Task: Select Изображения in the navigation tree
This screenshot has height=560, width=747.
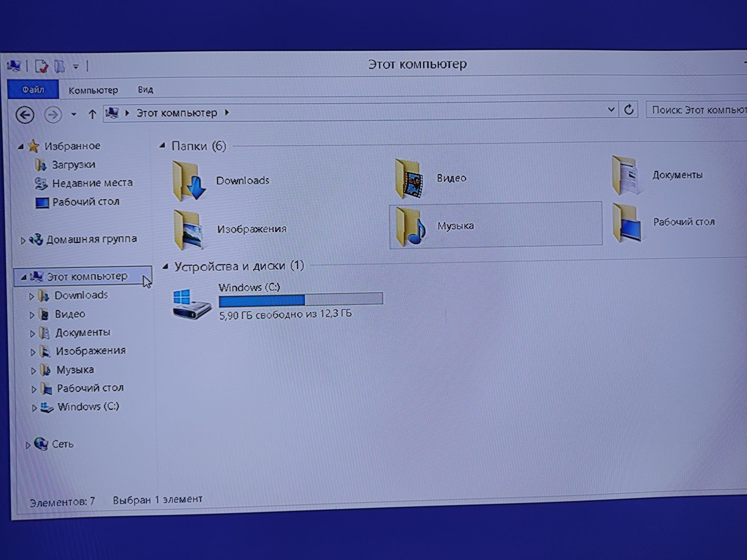Action: (x=91, y=351)
